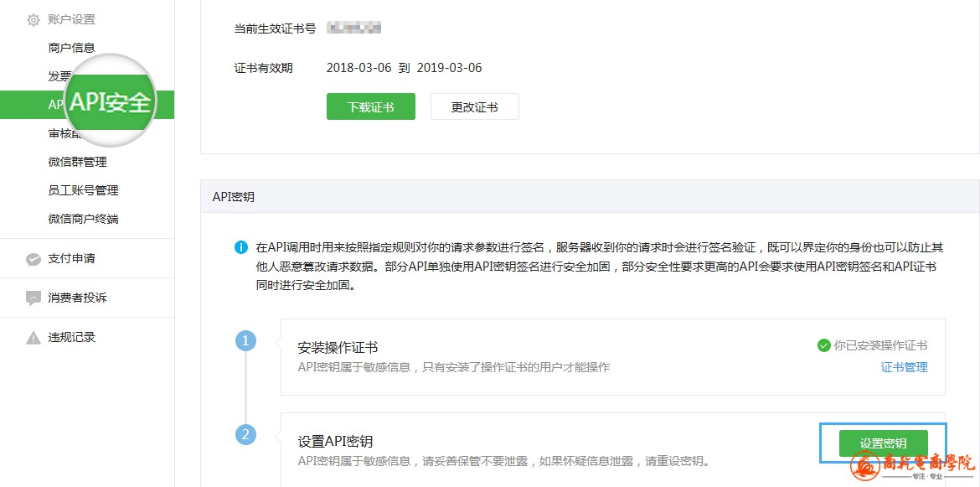Click the green check icon by 你已安装操作证书
Viewport: 980px width, 487px height.
coord(823,345)
